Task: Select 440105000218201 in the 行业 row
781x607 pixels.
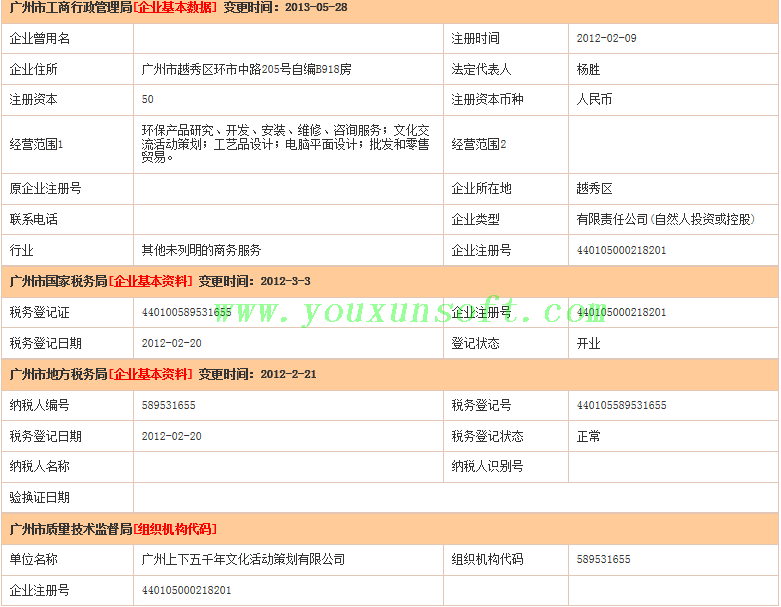Action: (621, 250)
